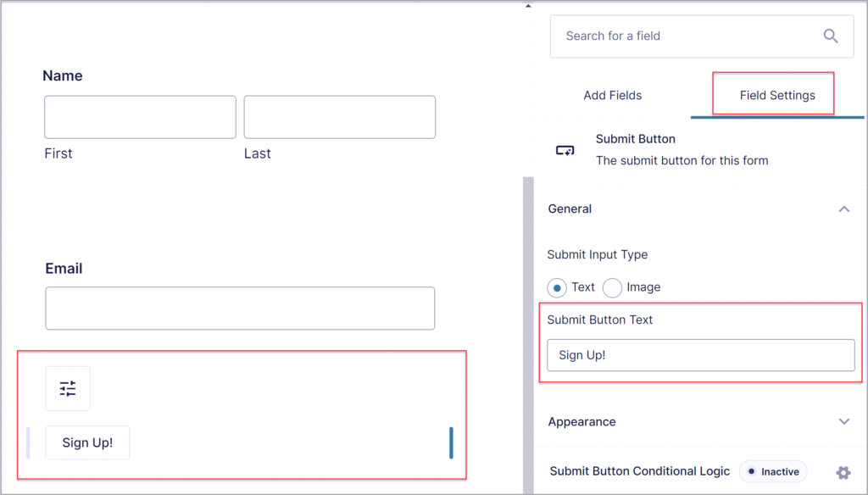
Task: Switch to the Add Fields tab
Action: pos(612,95)
